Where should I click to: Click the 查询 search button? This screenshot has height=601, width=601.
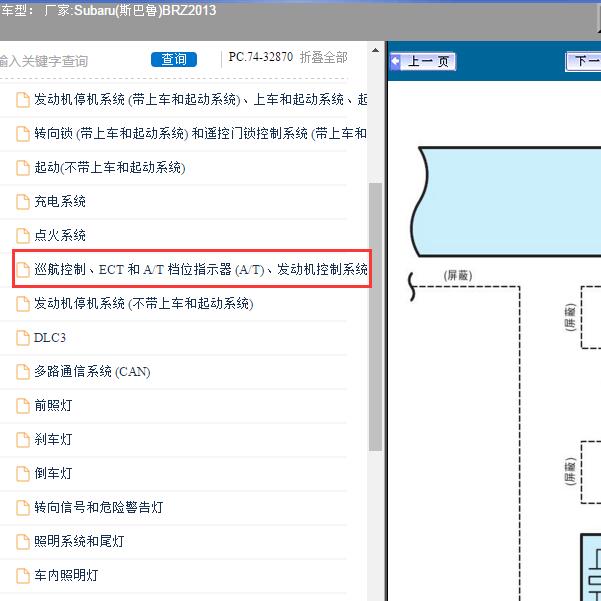[x=174, y=59]
